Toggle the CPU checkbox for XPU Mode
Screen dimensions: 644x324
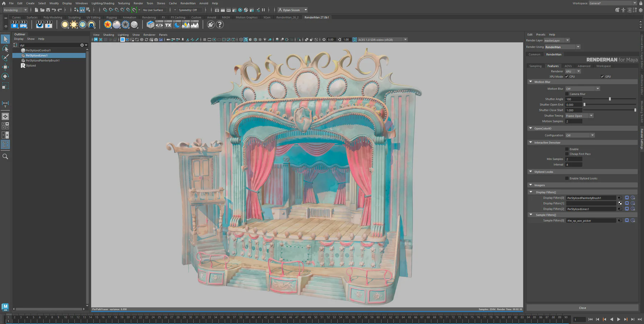(567, 77)
